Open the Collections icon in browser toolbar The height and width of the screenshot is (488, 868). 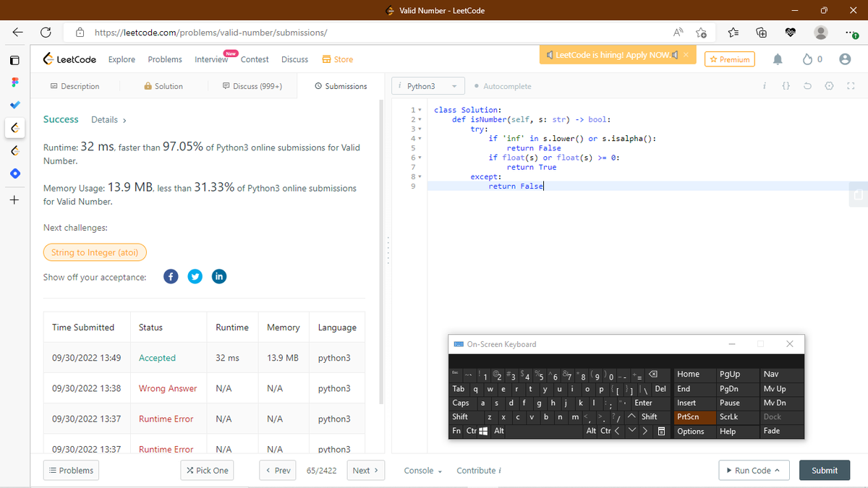pos(761,33)
